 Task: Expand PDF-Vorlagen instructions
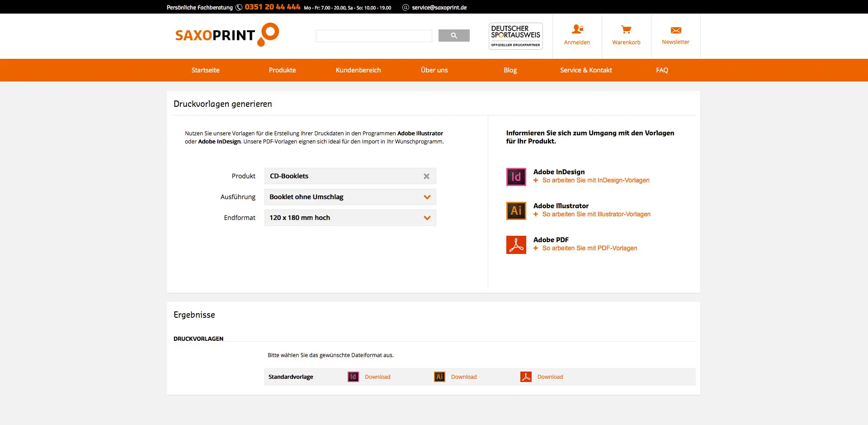tap(590, 248)
